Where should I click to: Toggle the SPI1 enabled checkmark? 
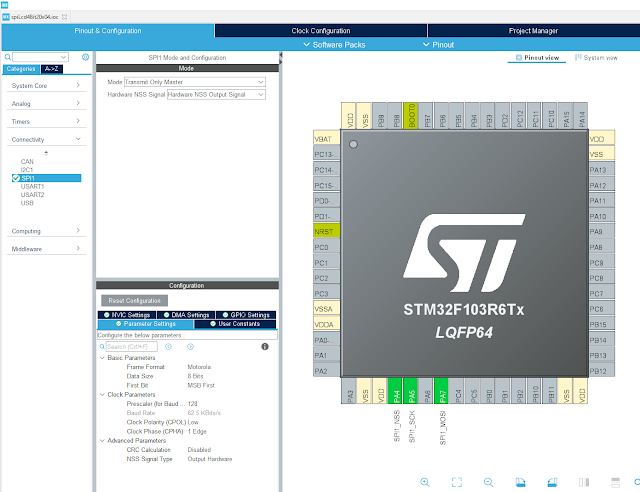click(16, 178)
